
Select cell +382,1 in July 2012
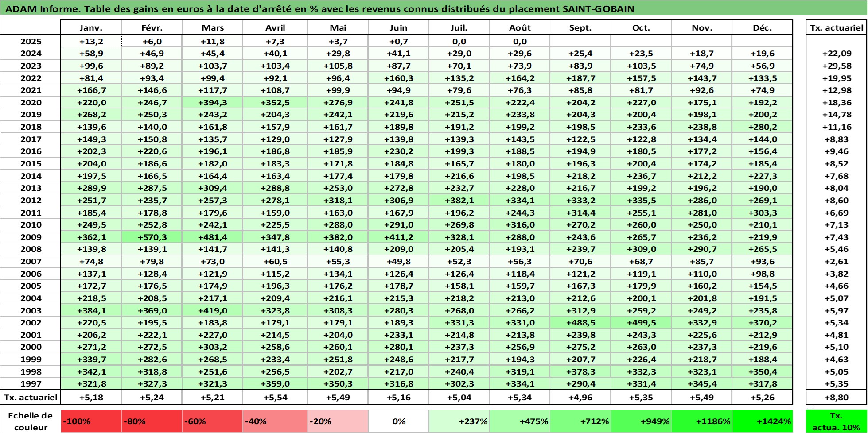click(x=459, y=201)
